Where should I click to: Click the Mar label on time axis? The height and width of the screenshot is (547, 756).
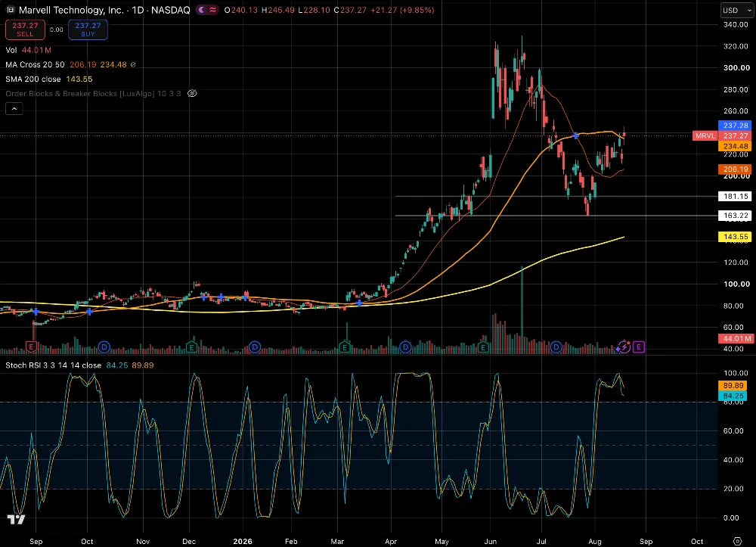point(337,541)
